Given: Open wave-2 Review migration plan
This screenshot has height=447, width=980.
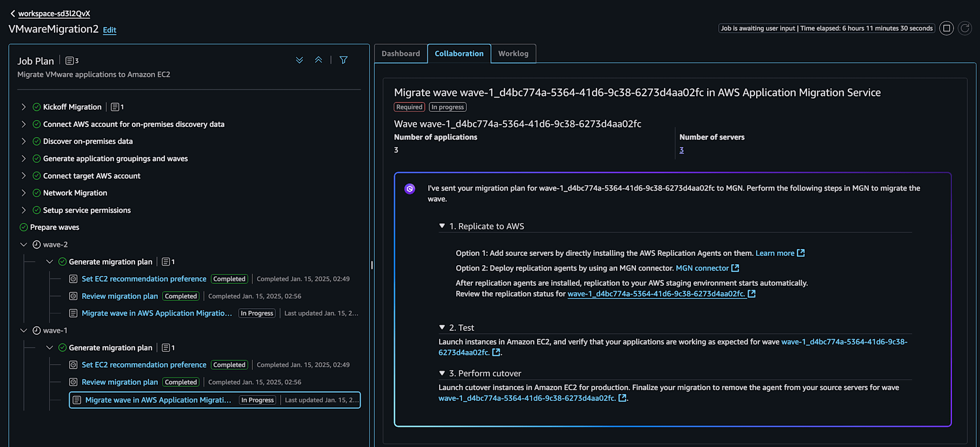Looking at the screenshot, I should pos(120,296).
